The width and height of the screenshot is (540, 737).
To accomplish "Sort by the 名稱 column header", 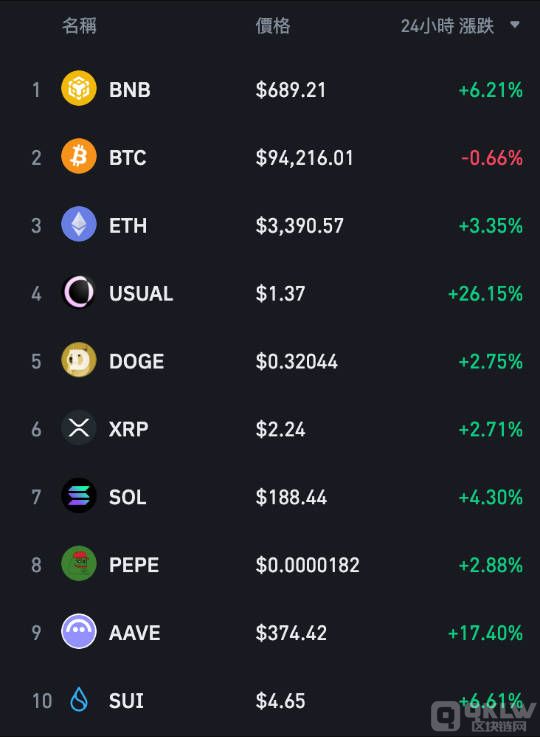I will [x=79, y=26].
